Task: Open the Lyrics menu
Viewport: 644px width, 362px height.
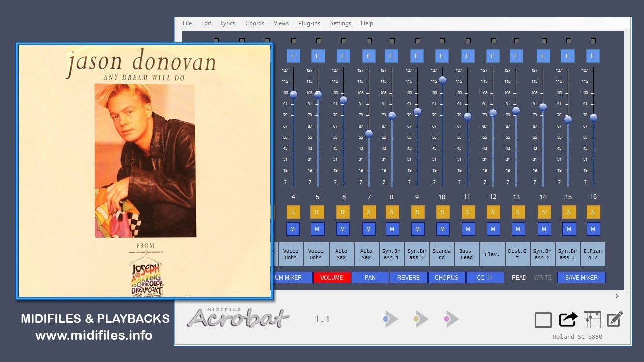Action: click(x=228, y=23)
